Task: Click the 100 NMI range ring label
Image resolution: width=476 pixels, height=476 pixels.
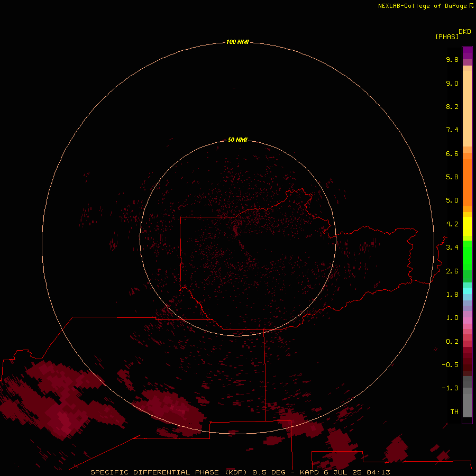Action: point(237,42)
